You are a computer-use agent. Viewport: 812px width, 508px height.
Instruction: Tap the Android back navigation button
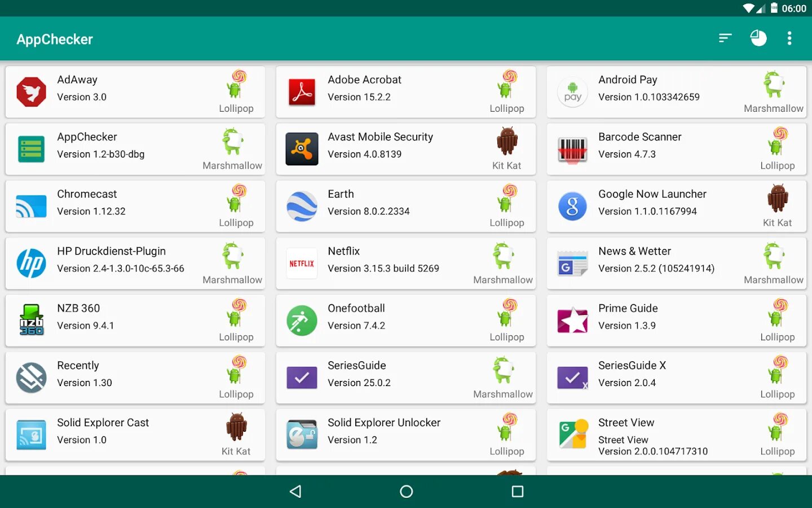[x=295, y=492]
